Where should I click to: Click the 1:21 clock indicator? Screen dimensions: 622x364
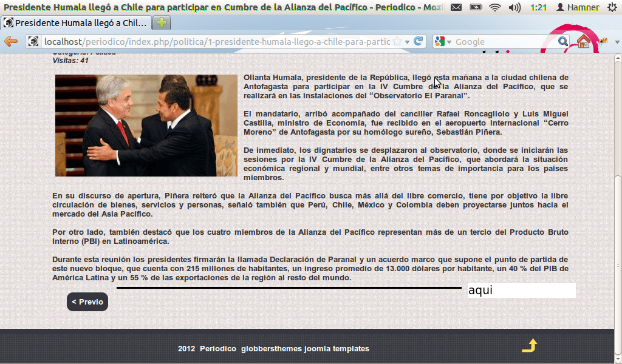(x=538, y=7)
